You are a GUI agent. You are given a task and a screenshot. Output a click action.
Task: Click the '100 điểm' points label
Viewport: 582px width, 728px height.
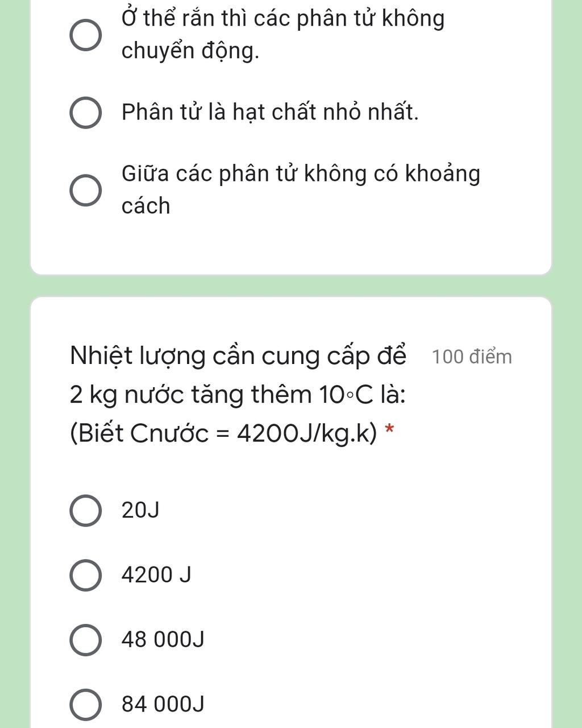click(472, 357)
